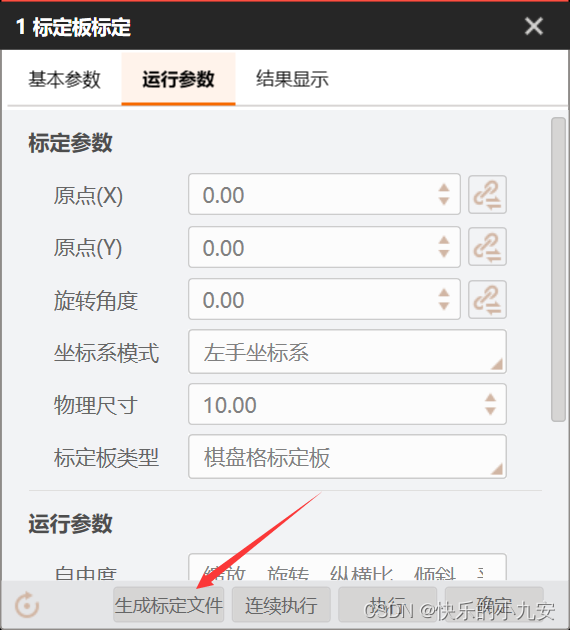
Task: Click the 确定 button
Action: 494,605
